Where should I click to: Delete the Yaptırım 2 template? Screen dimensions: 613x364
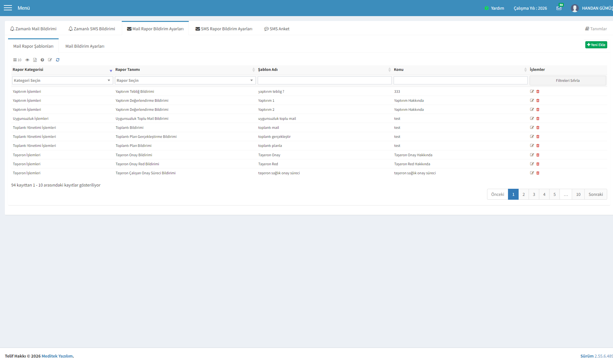coord(538,110)
